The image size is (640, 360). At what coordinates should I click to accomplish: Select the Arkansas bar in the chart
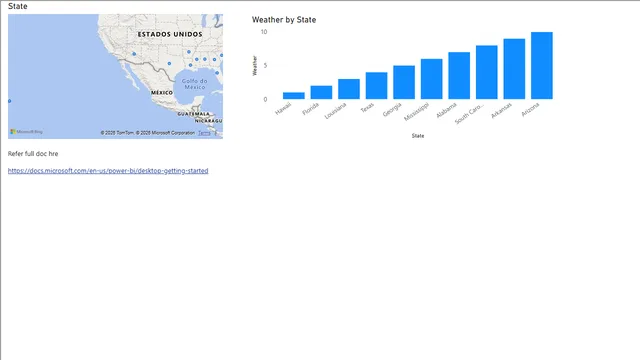514,69
